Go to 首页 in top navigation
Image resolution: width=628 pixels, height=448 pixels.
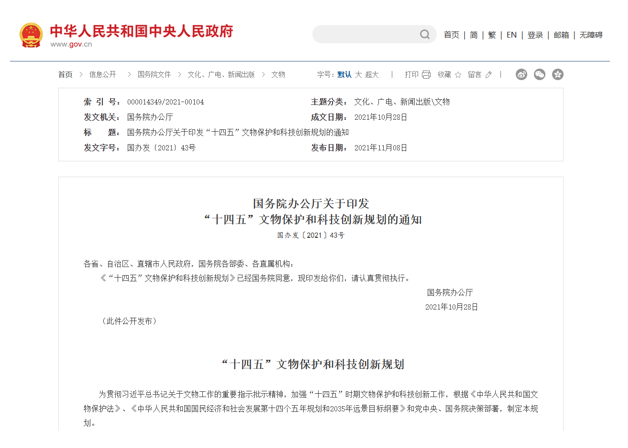pos(451,35)
